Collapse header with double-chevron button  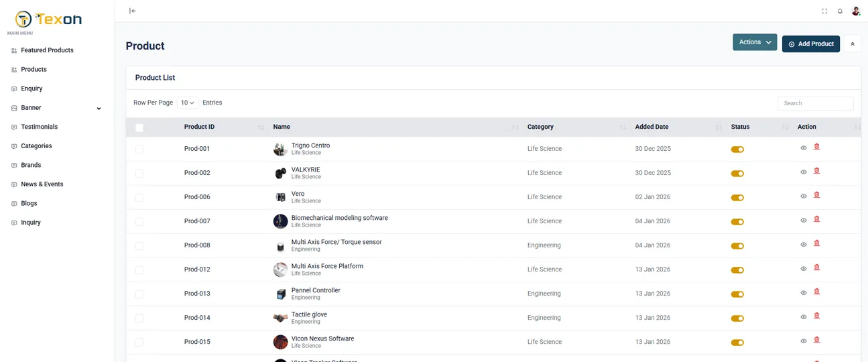tap(853, 44)
